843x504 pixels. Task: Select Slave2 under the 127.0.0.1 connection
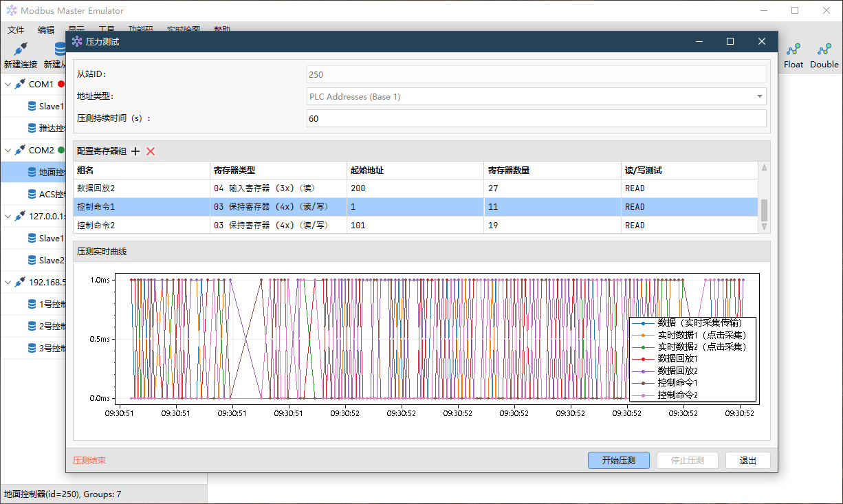(x=51, y=261)
